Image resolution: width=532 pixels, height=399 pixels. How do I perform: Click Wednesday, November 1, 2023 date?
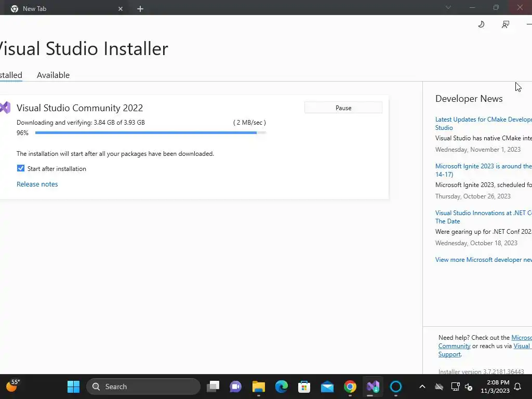[478, 150]
